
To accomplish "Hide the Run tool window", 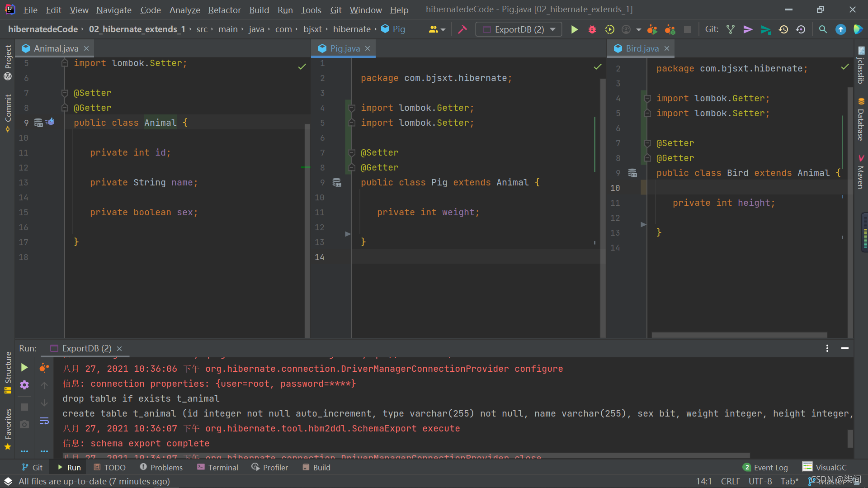I will pyautogui.click(x=844, y=348).
